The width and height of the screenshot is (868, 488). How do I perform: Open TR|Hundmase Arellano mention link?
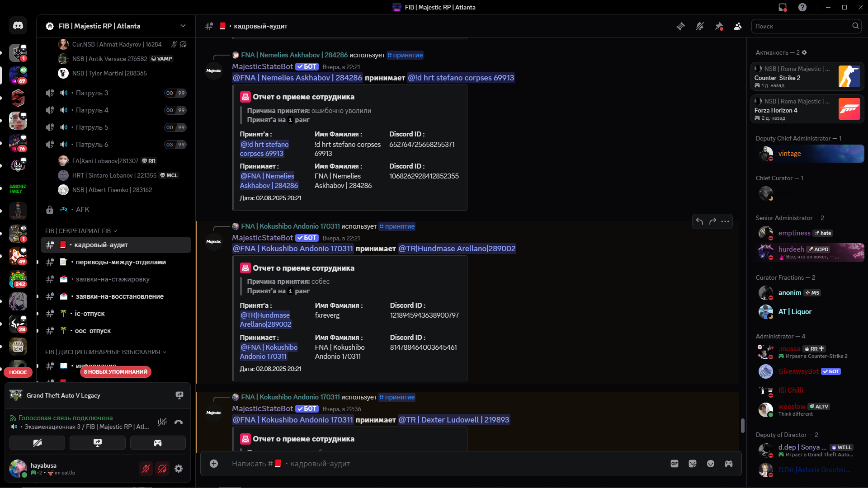pyautogui.click(x=457, y=249)
